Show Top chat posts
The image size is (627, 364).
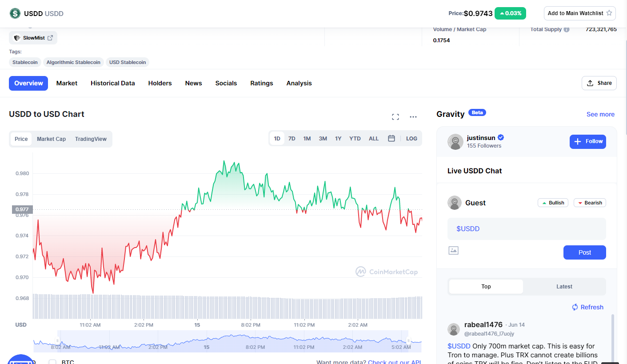pos(486,287)
